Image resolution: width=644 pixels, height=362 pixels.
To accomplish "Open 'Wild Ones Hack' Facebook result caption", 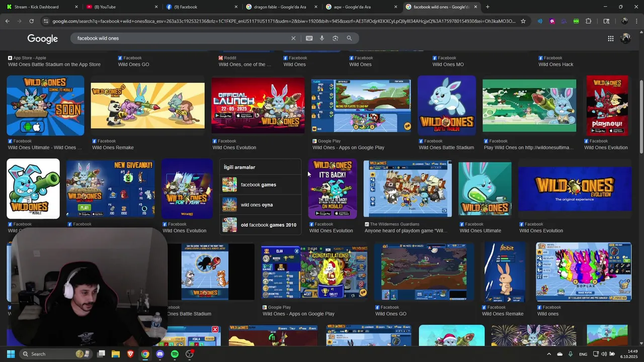I will point(556,64).
